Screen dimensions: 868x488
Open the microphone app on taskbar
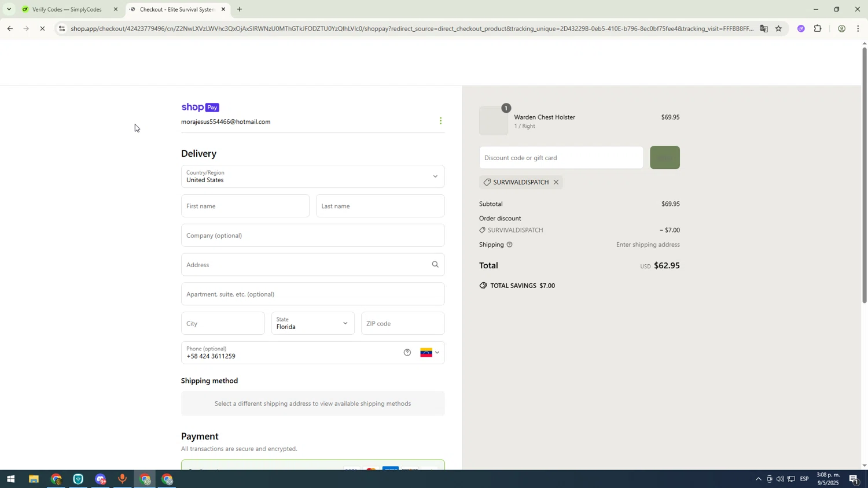122,479
